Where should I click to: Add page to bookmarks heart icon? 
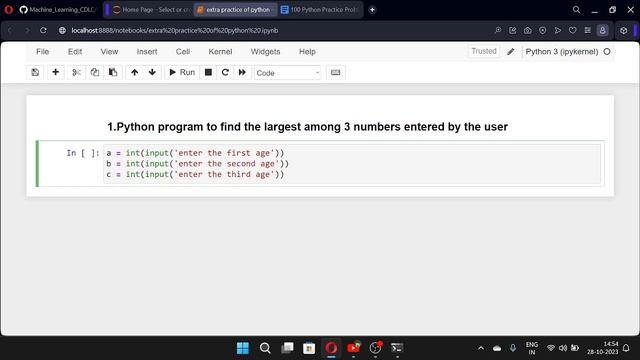[573, 31]
